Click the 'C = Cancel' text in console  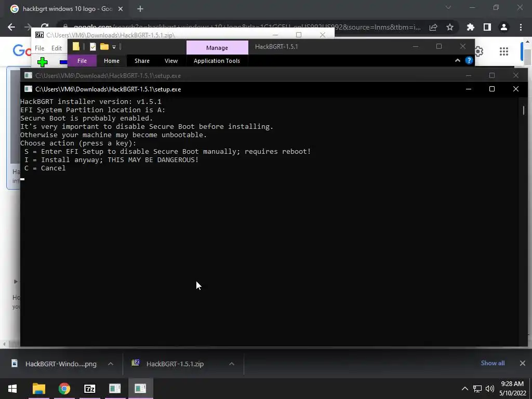pyautogui.click(x=45, y=168)
